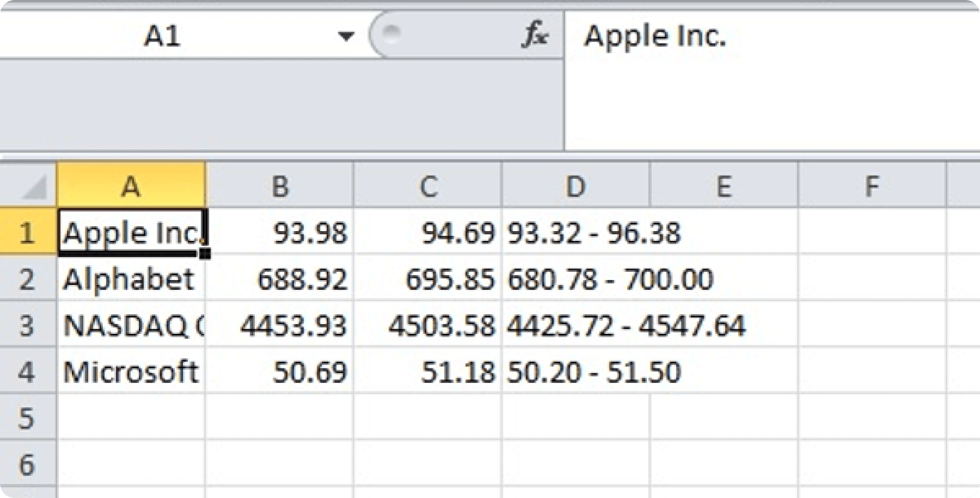This screenshot has width=980, height=498.
Task: Select row 5 header
Action: pyautogui.click(x=28, y=417)
